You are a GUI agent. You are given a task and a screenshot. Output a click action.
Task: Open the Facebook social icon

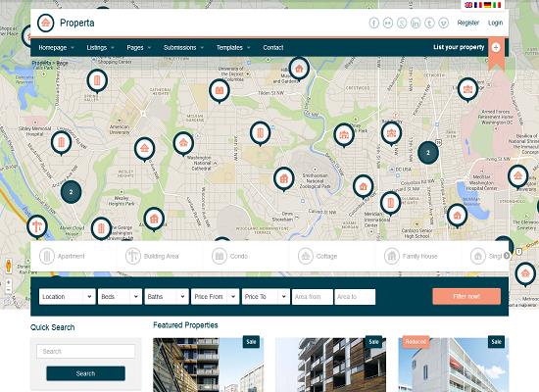[374, 24]
